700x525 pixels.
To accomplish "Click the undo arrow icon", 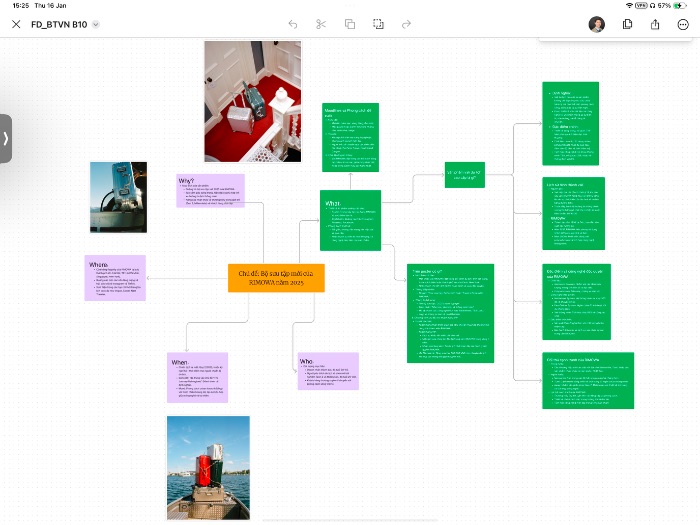I will [x=293, y=24].
